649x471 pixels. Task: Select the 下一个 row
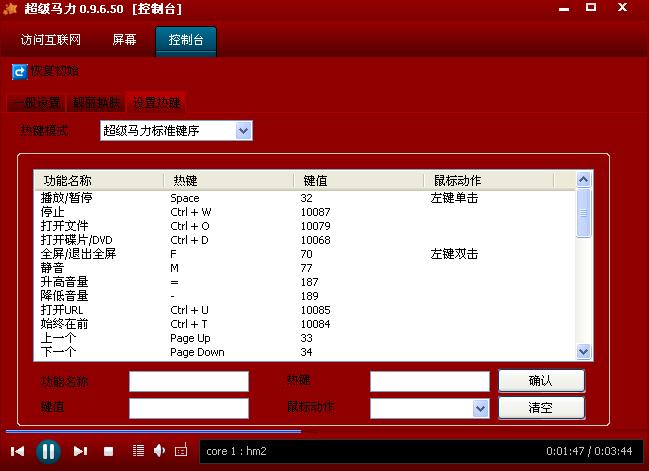click(x=305, y=352)
